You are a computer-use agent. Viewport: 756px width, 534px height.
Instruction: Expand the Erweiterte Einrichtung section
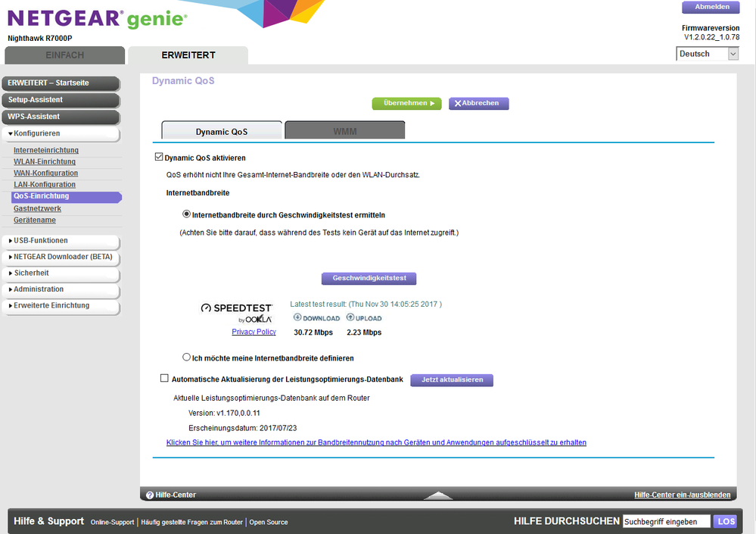[61, 306]
